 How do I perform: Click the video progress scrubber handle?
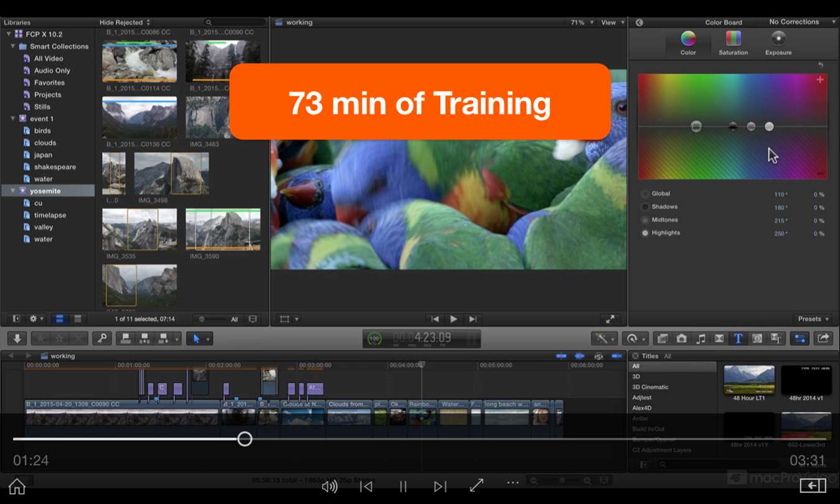pos(245,439)
